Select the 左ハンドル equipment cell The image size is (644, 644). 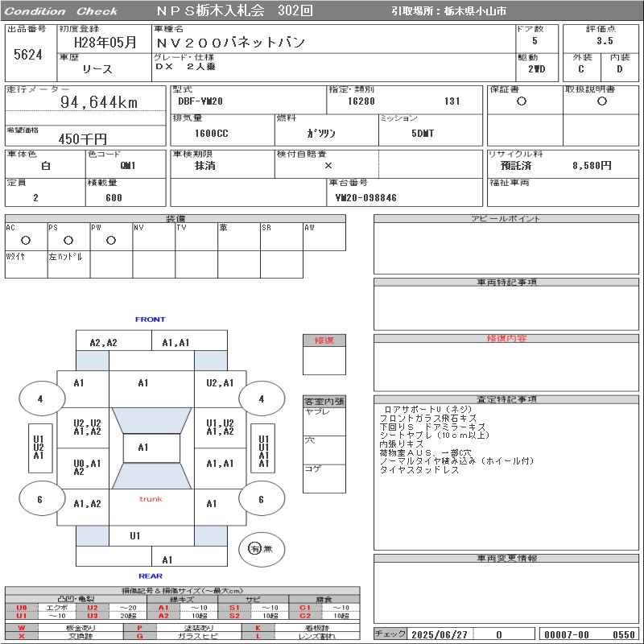coord(69,265)
